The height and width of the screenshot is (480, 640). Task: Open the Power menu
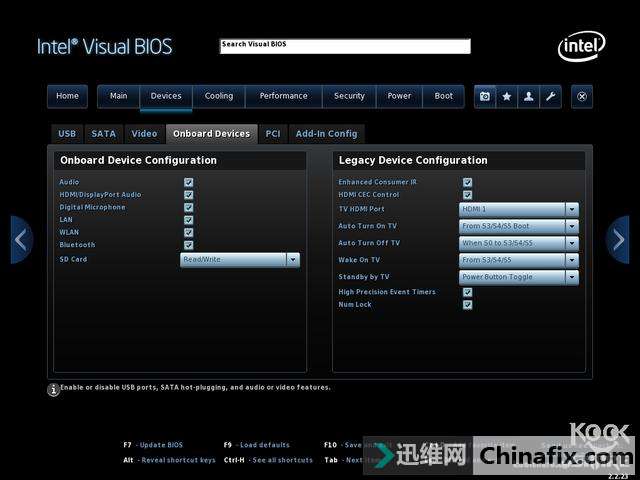(399, 96)
